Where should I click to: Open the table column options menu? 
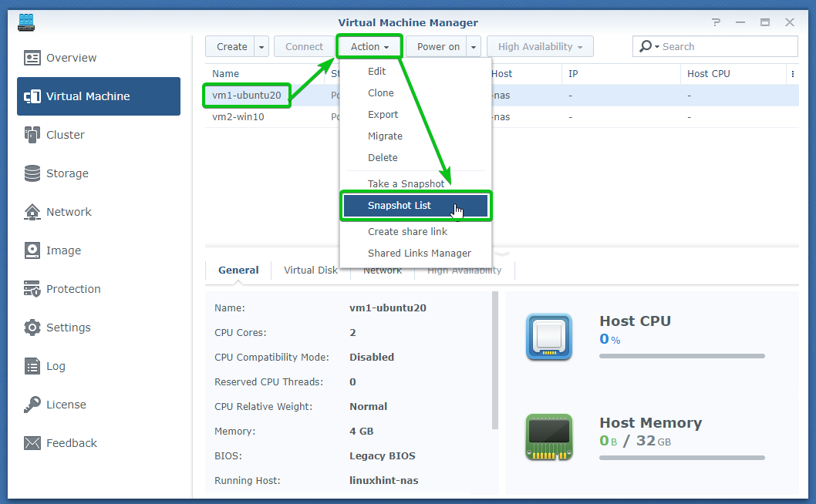[792, 74]
